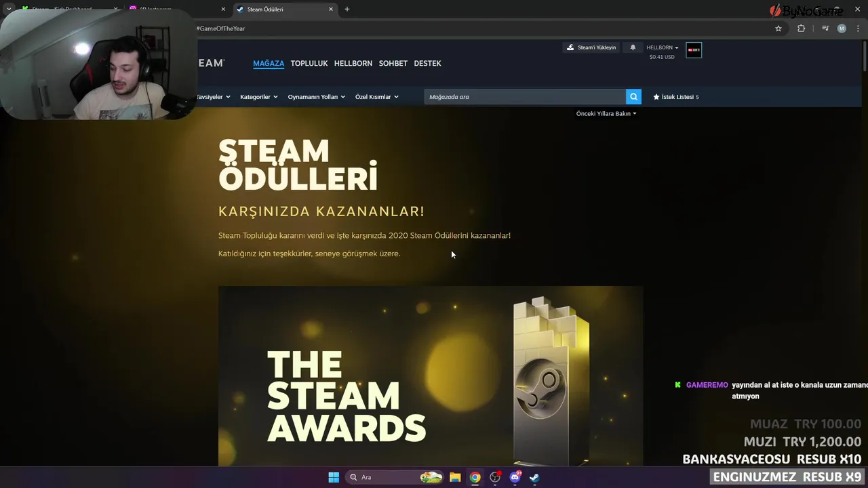The image size is (868, 488).
Task: Open Chrome media controls icon
Action: tap(825, 28)
